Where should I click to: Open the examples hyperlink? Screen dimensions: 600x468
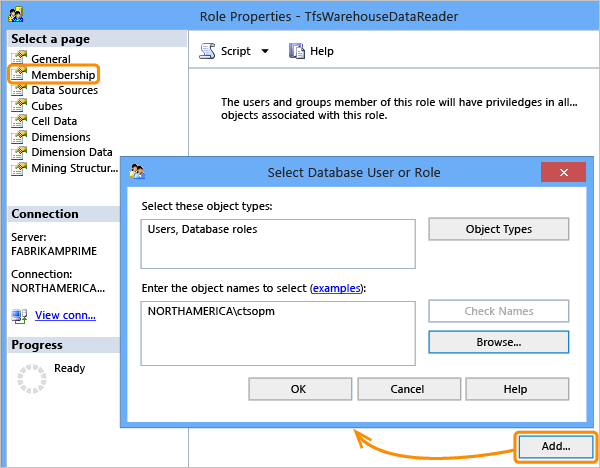pyautogui.click(x=337, y=288)
